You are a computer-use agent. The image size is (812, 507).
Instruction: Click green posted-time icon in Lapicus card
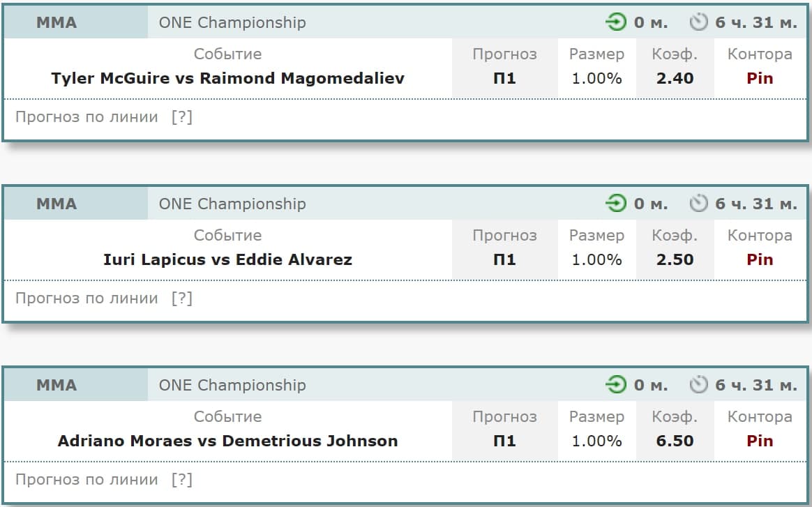pyautogui.click(x=616, y=204)
